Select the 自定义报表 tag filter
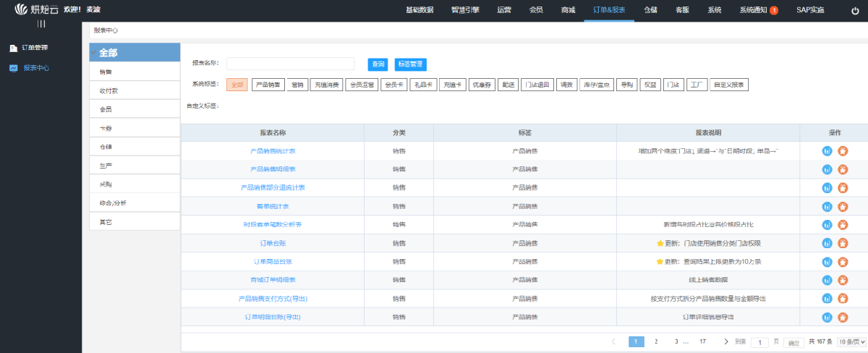The image size is (868, 353). point(728,85)
